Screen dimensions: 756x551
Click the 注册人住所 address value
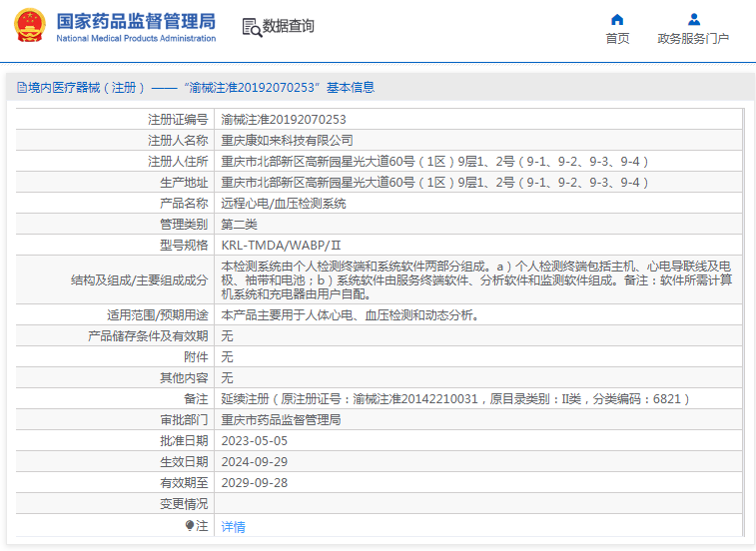(434, 161)
